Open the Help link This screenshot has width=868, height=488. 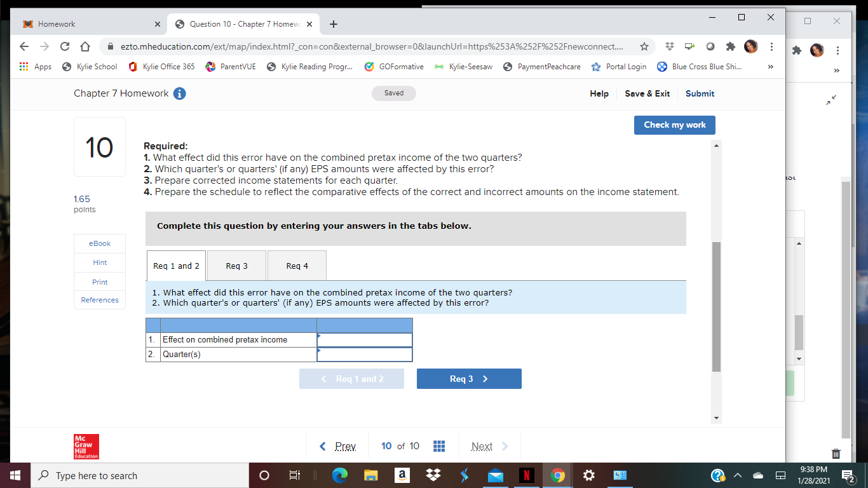(x=599, y=93)
